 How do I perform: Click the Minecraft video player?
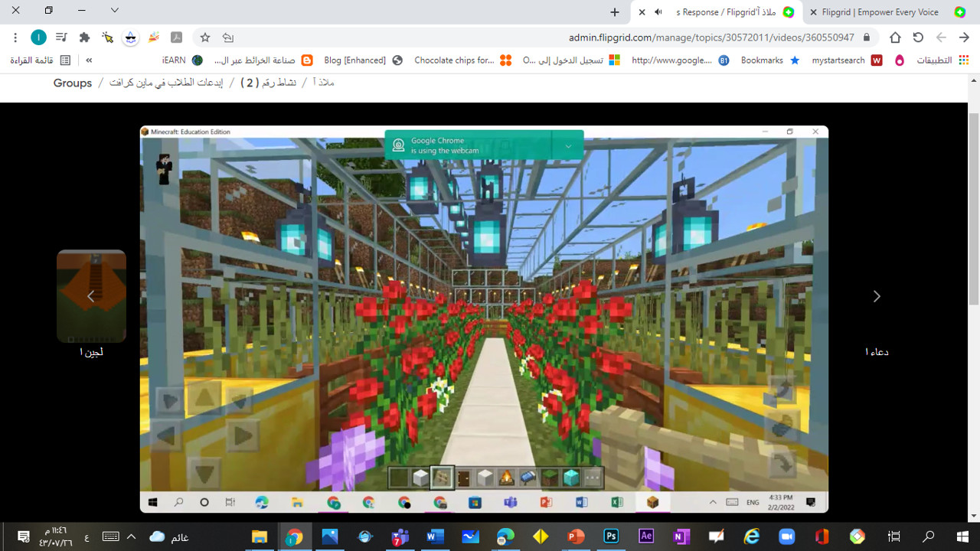[484, 319]
